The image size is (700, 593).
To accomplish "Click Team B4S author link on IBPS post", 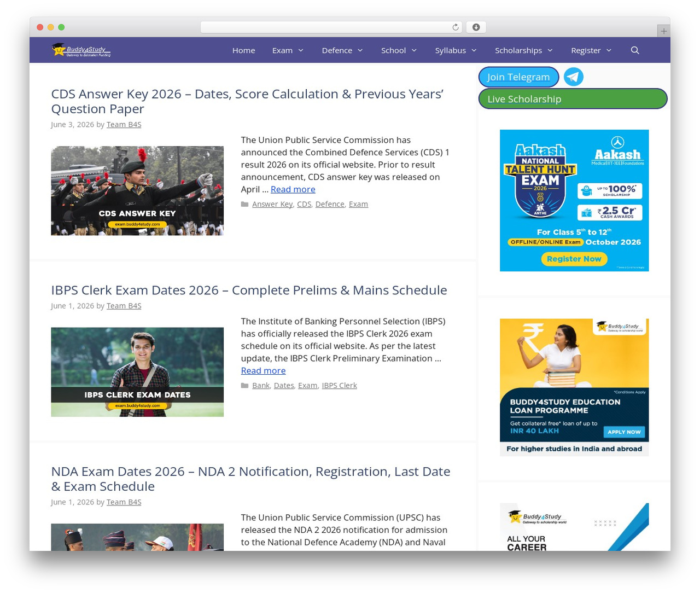I will click(124, 306).
